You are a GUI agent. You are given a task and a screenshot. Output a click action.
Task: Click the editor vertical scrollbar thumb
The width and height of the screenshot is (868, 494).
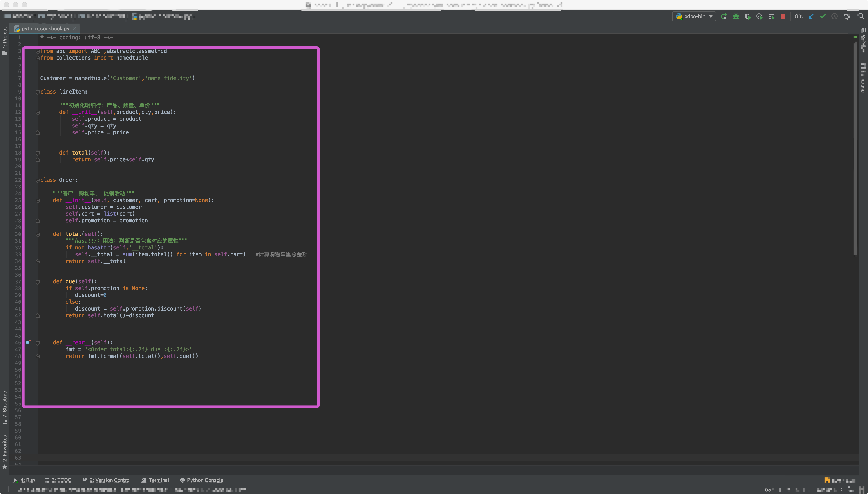tap(855, 149)
